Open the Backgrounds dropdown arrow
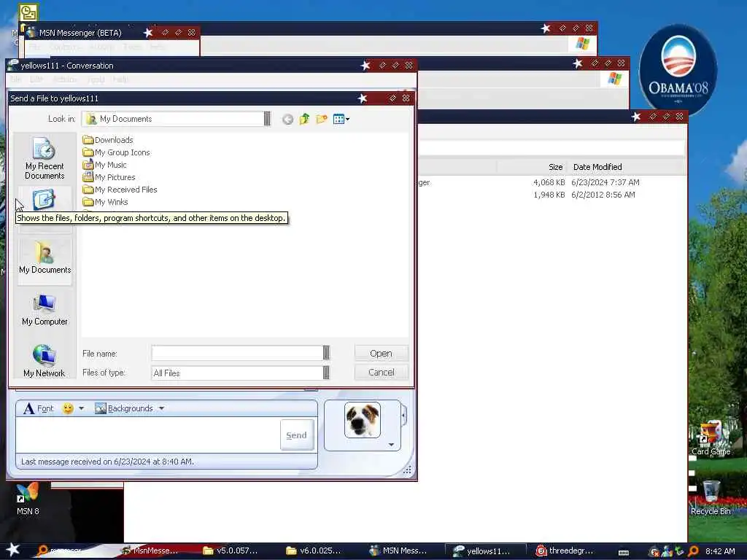This screenshot has height=560, width=747. pyautogui.click(x=161, y=408)
